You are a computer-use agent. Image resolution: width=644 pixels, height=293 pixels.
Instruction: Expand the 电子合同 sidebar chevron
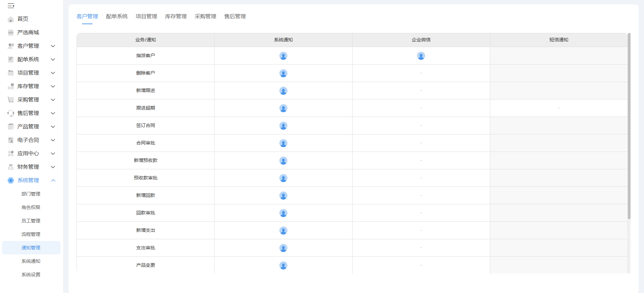[x=53, y=140]
